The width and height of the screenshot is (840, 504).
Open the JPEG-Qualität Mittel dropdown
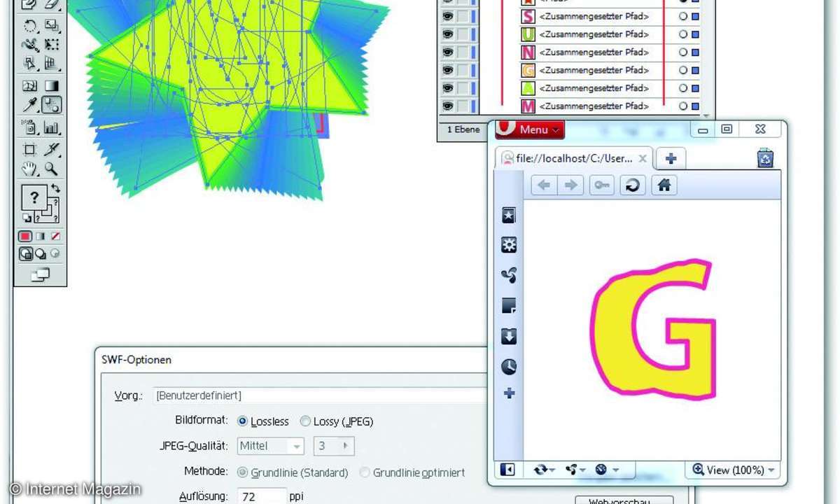pyautogui.click(x=270, y=446)
